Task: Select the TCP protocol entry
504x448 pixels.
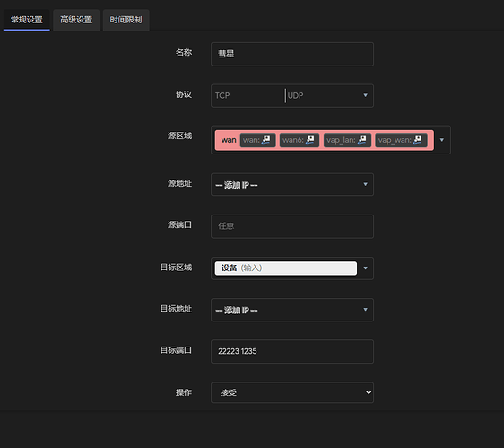Action: (222, 95)
